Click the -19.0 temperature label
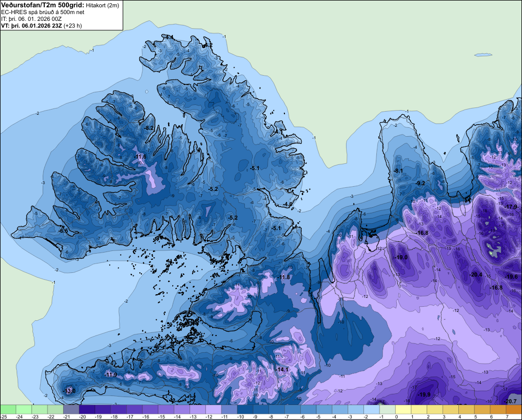Screen dimensions: 522x420 pyautogui.click(x=401, y=257)
